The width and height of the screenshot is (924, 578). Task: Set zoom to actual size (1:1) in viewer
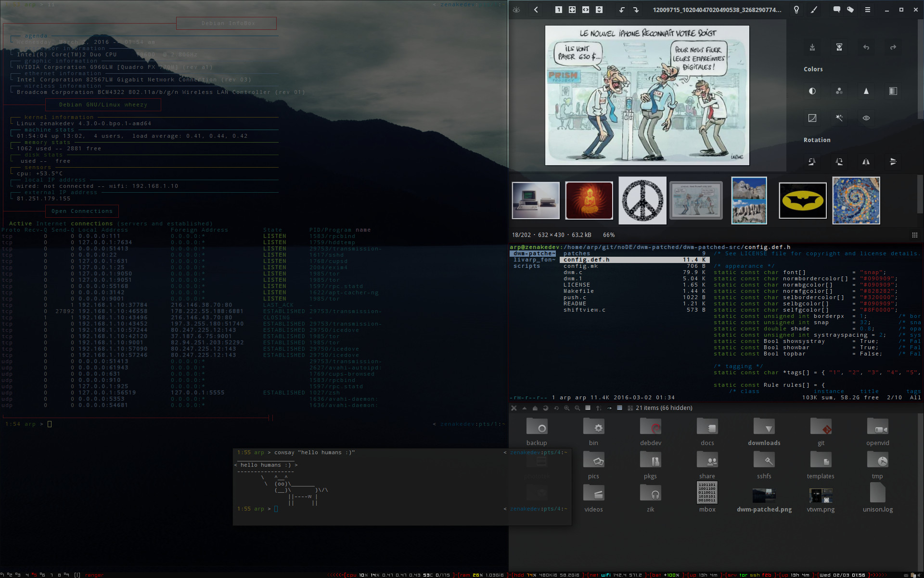(558, 10)
